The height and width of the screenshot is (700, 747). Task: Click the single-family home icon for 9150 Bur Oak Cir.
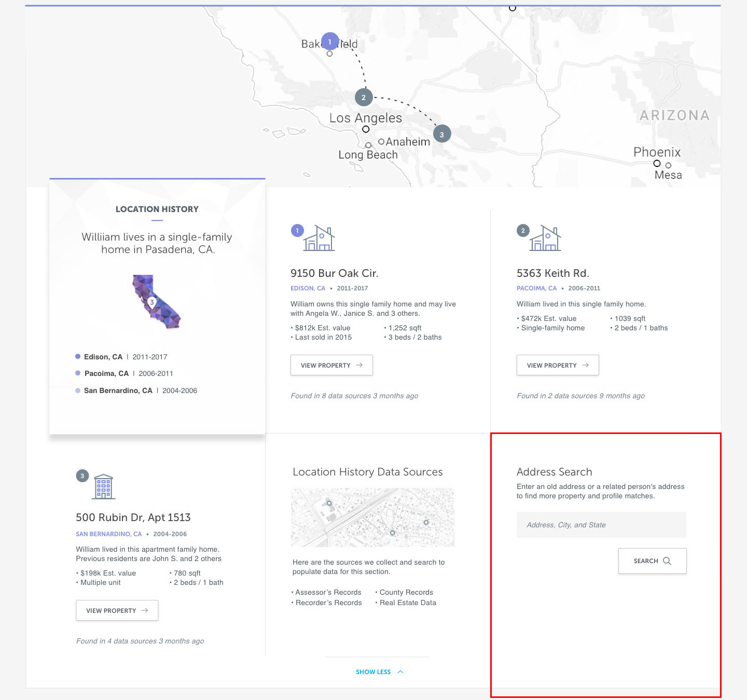(x=320, y=239)
